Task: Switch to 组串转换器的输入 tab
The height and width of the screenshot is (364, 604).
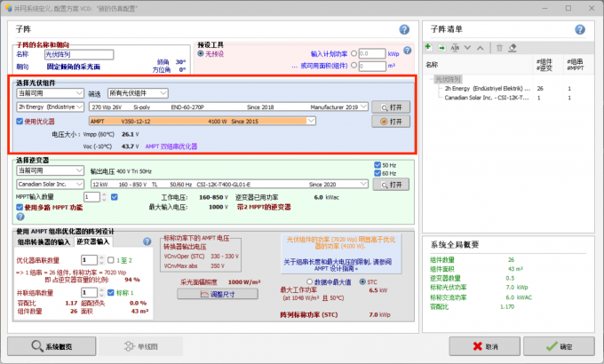Action: point(44,241)
